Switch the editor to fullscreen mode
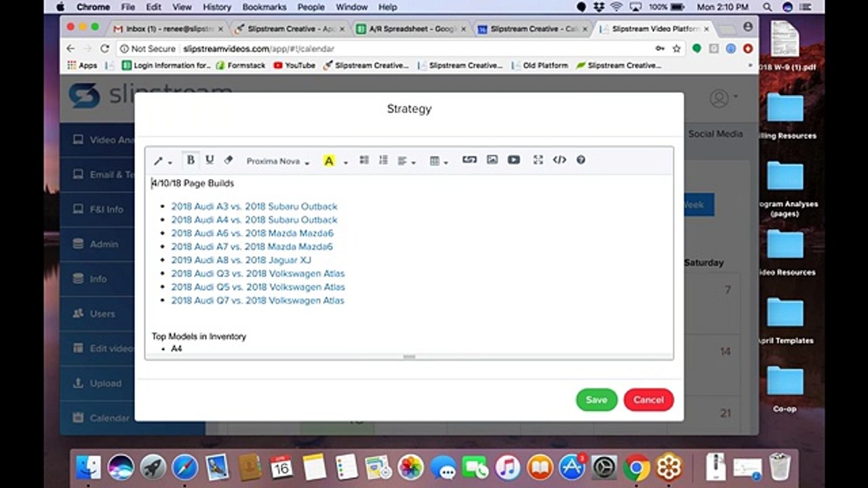This screenshot has width=868, height=488. coord(538,160)
